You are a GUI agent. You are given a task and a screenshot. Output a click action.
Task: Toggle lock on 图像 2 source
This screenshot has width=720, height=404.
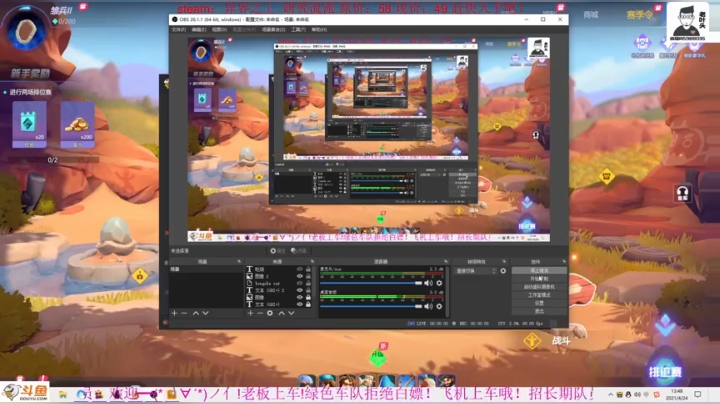(x=309, y=276)
